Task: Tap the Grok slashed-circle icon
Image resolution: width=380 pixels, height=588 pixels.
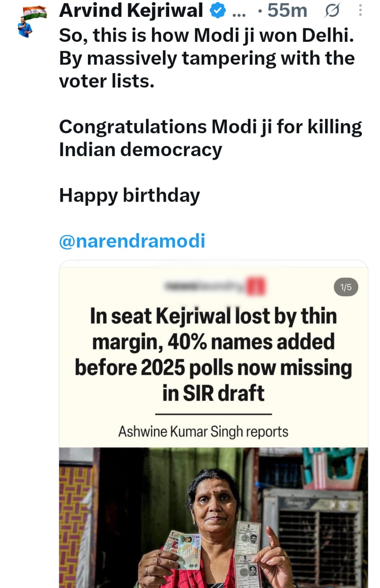Action: 332,11
